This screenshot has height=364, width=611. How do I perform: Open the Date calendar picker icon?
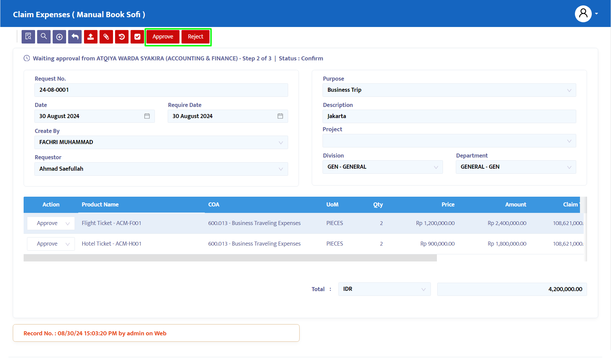tap(147, 116)
